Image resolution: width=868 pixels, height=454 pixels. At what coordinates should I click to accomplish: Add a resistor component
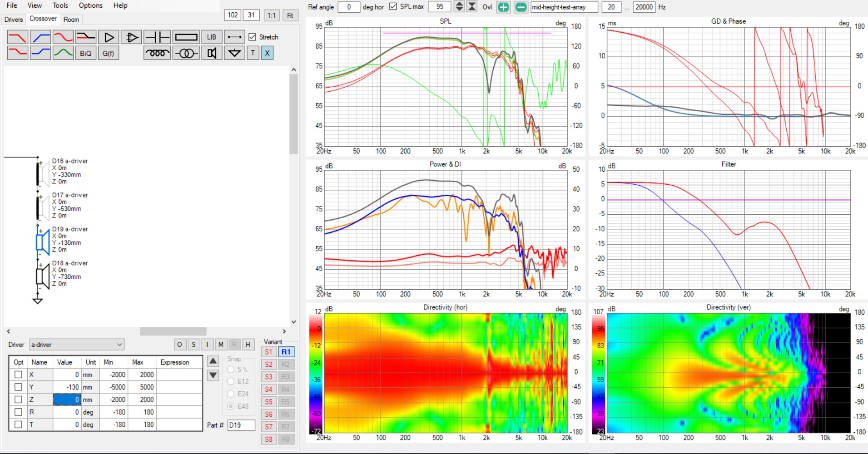point(186,37)
